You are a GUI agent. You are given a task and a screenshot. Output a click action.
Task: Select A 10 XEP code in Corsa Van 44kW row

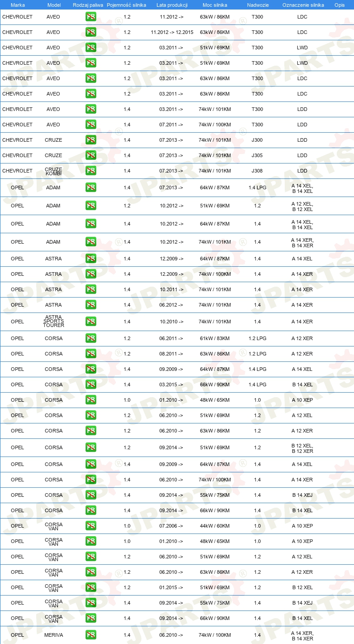pyautogui.click(x=302, y=526)
